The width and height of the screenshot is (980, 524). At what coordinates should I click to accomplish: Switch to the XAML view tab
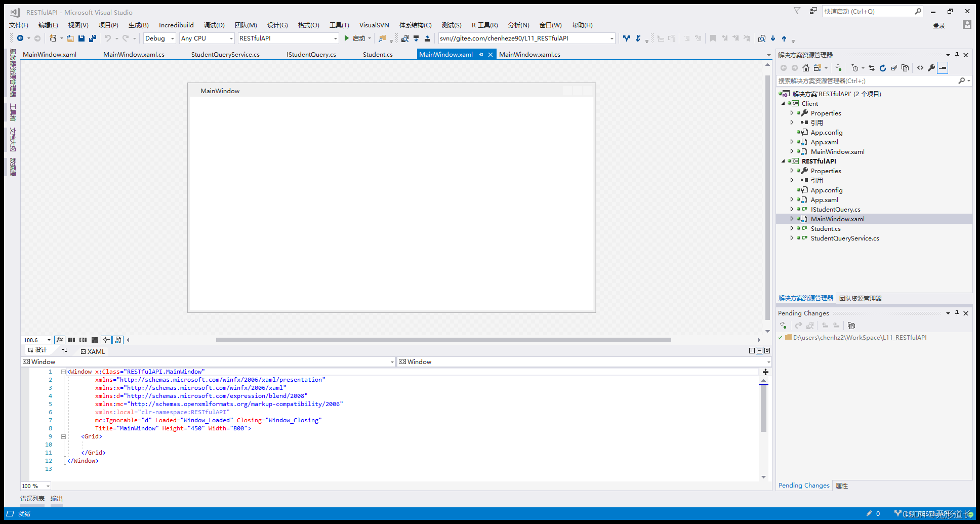point(93,351)
